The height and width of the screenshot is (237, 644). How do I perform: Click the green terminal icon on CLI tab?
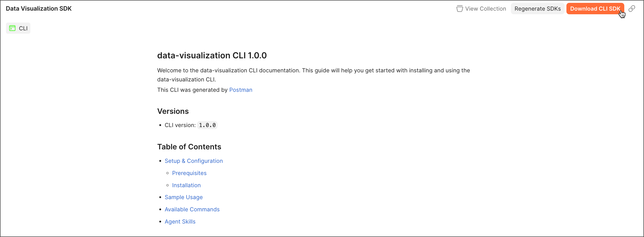tap(12, 28)
